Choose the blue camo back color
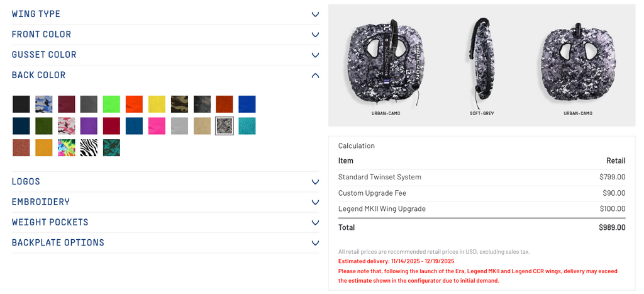Image resolution: width=644 pixels, height=294 pixels. pos(44,104)
